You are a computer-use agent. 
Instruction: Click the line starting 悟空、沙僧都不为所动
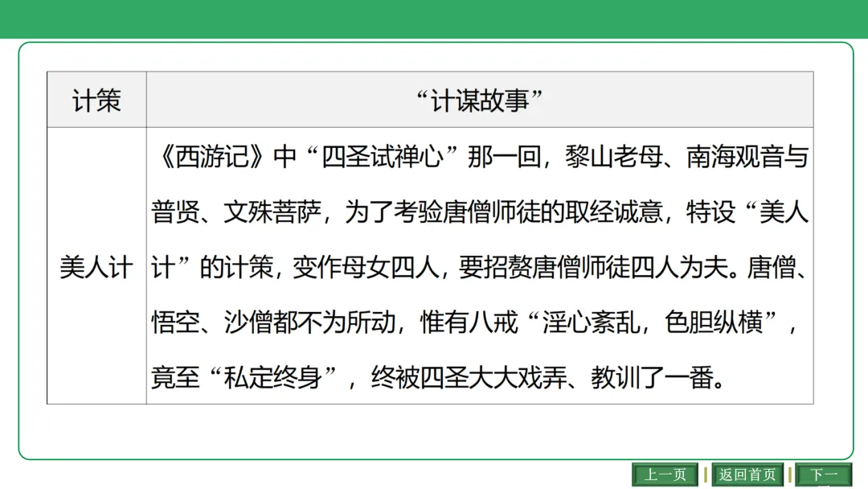pyautogui.click(x=475, y=323)
